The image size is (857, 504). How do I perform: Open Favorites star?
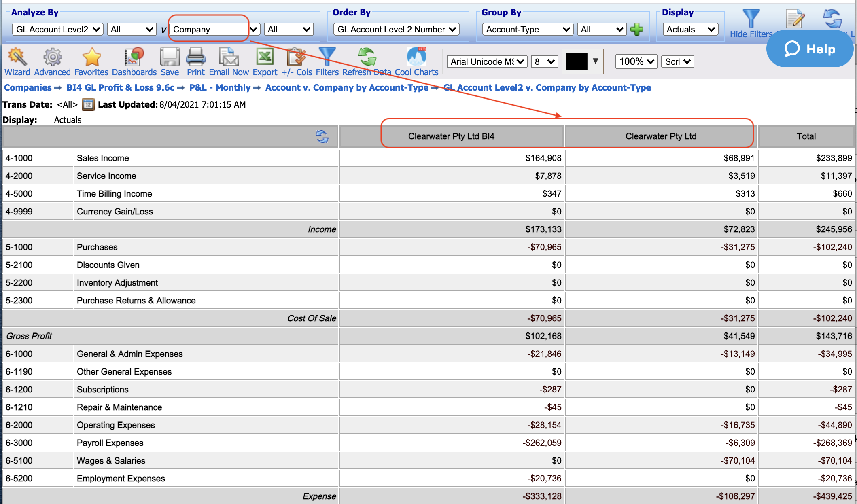(x=91, y=61)
